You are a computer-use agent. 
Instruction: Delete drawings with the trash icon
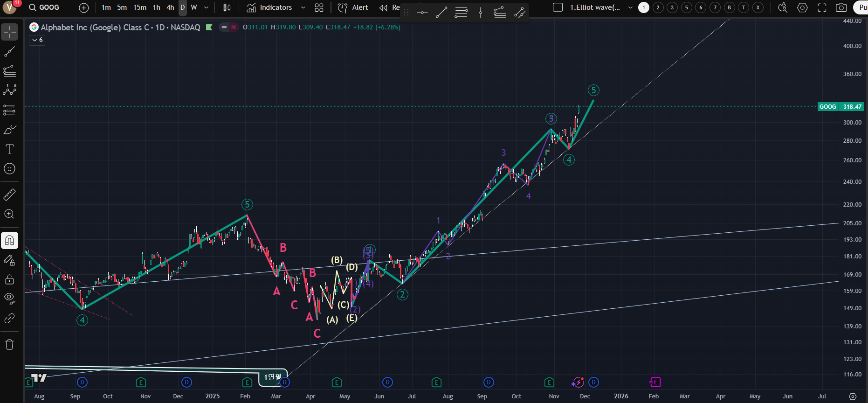[x=9, y=345]
